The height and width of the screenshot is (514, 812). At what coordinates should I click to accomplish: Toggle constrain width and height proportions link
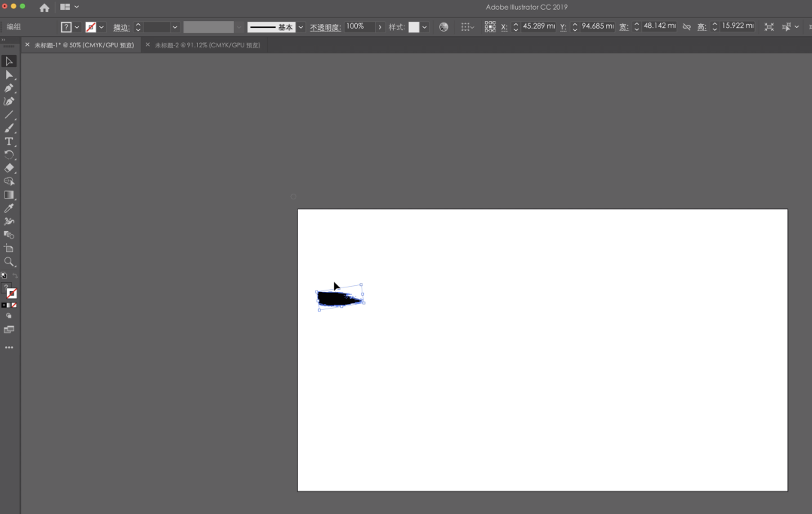pyautogui.click(x=686, y=27)
